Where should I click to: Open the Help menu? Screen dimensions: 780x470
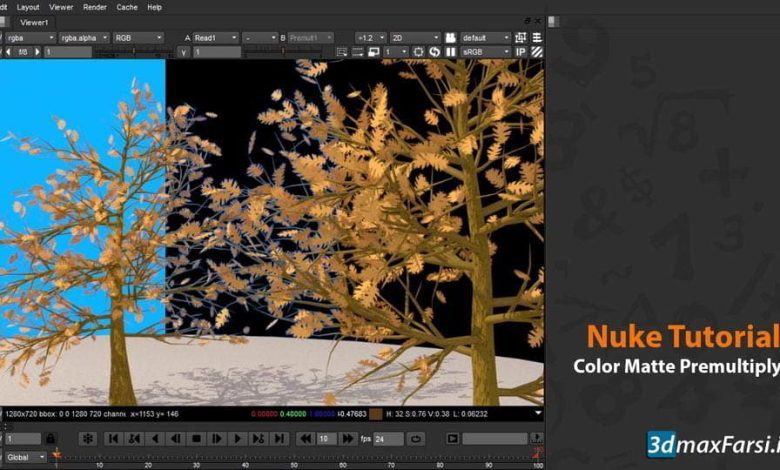[154, 7]
